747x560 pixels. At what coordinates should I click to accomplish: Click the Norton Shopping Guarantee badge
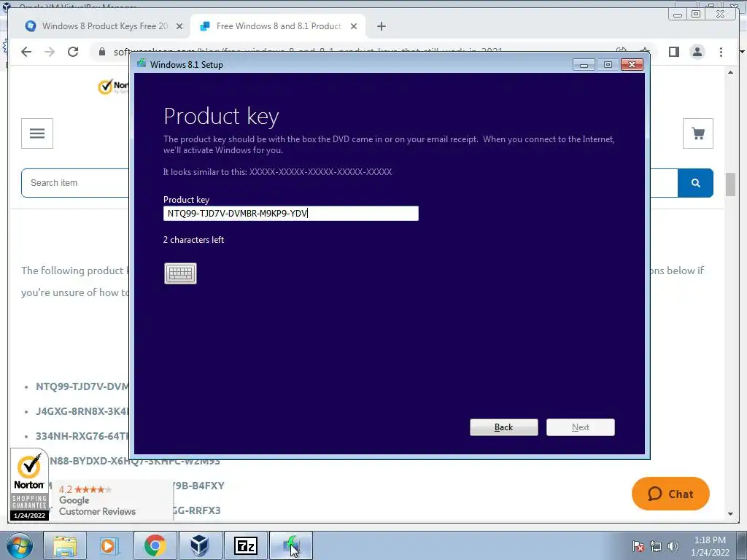coord(29,485)
